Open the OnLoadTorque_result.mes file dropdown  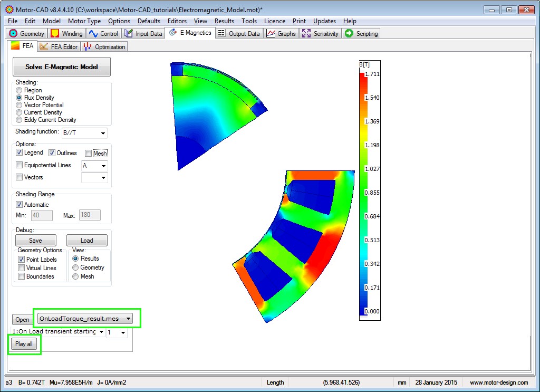(129, 319)
